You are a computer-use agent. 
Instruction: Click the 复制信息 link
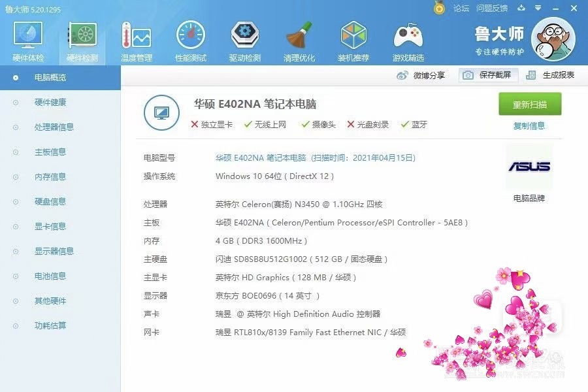529,126
